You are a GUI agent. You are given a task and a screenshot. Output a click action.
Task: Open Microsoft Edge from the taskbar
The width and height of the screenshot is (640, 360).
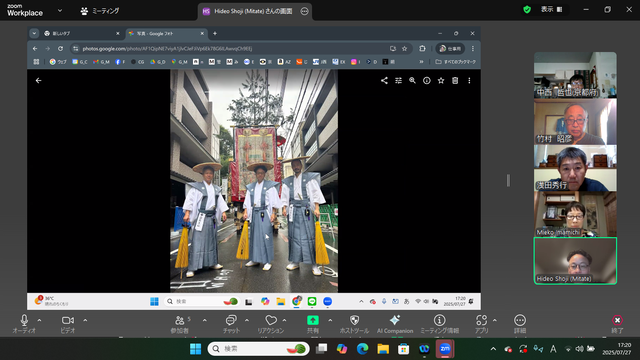coord(362,349)
